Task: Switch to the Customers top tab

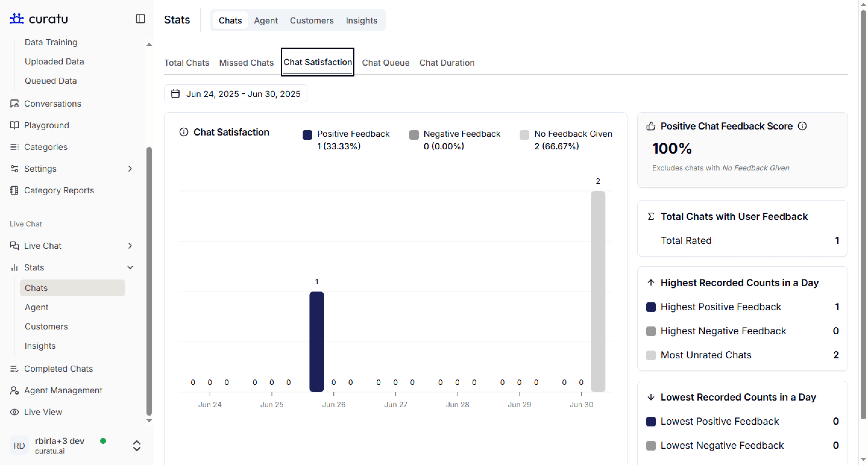Action: point(312,20)
